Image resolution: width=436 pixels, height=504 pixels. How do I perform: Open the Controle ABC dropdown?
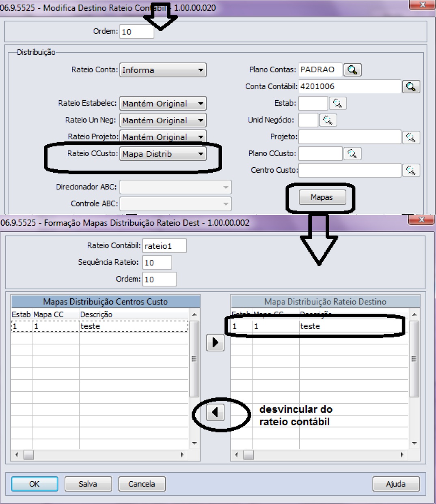[175, 204]
